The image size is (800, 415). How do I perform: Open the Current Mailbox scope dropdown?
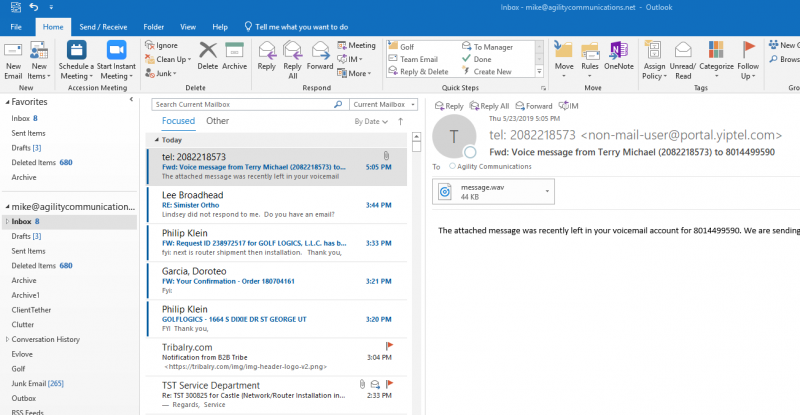[383, 104]
